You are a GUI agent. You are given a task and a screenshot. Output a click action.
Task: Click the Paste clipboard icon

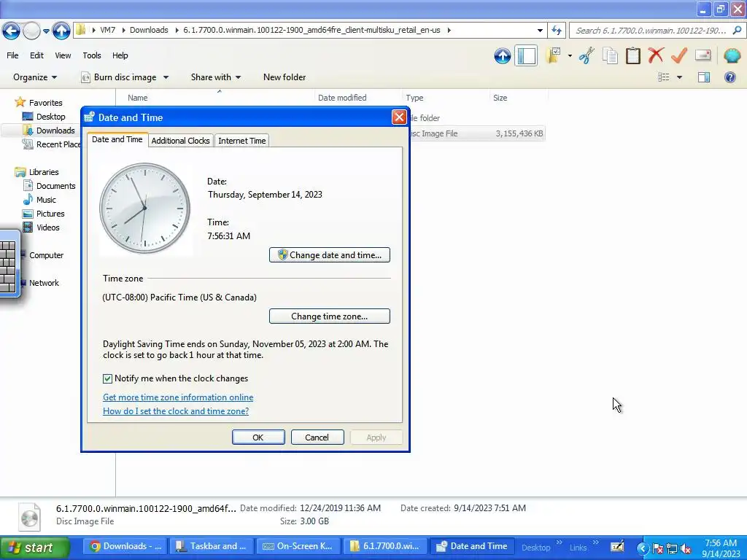point(632,55)
